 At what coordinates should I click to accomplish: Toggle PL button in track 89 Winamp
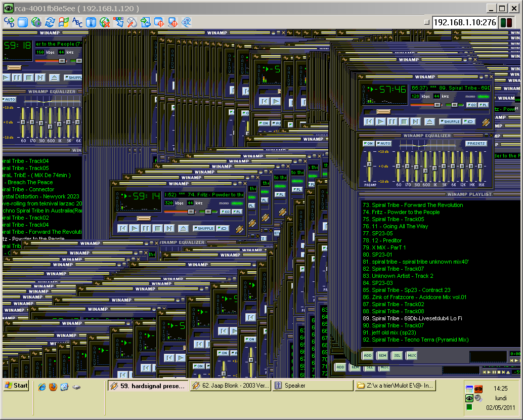(484, 105)
